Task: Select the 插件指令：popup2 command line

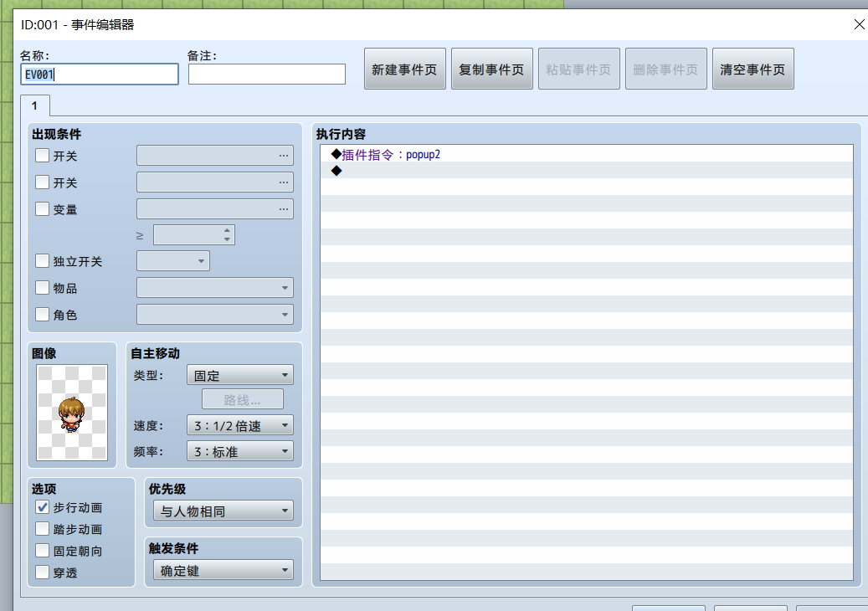Action: pyautogui.click(x=587, y=154)
